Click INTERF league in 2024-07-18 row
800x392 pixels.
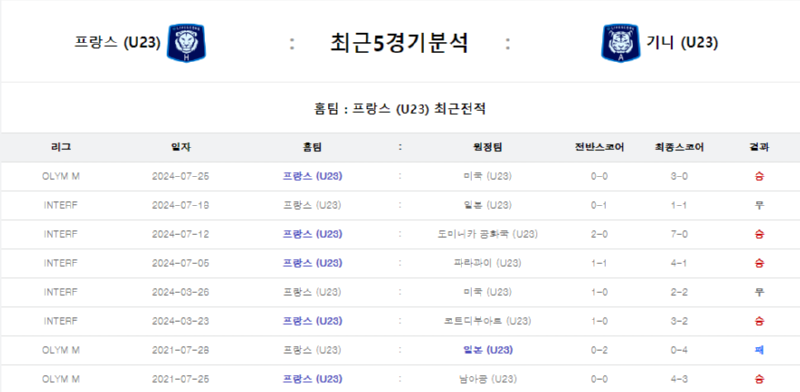(61, 206)
